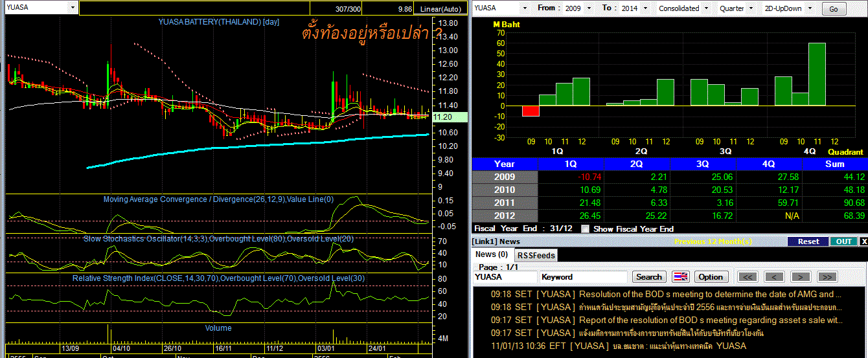
Task: Click the news Search button
Action: click(x=649, y=277)
